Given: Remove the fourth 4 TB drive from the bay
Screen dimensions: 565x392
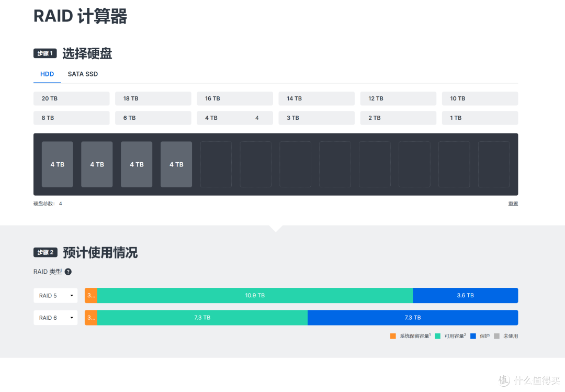Looking at the screenshot, I should coord(176,164).
